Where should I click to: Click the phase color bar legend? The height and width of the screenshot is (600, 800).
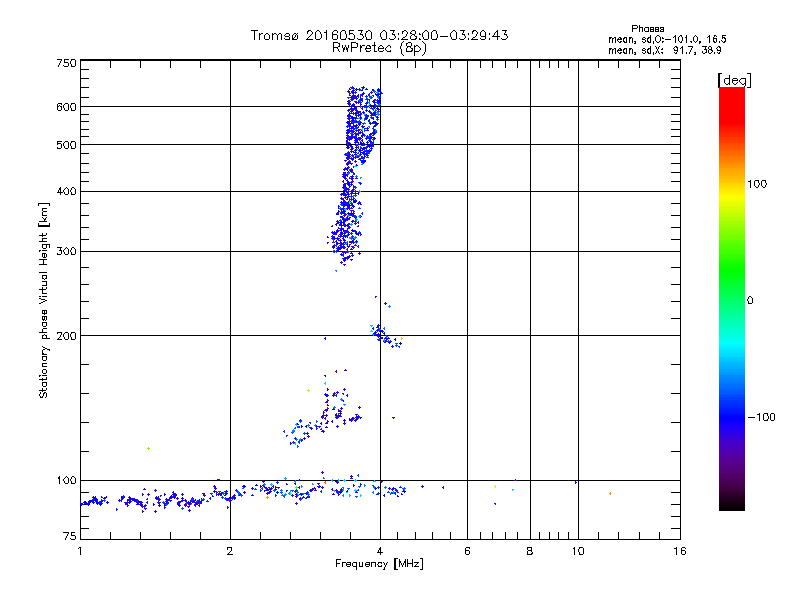coord(732,298)
